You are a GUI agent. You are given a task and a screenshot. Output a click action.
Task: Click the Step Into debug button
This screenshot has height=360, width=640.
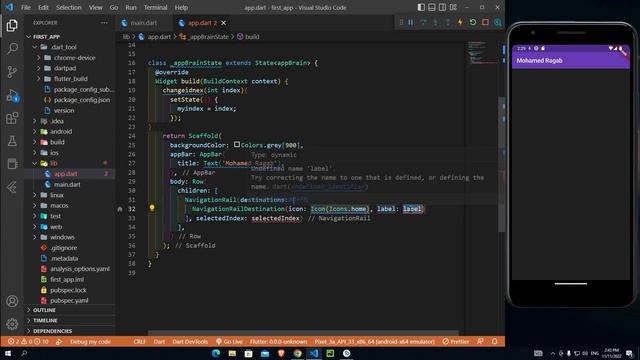[x=435, y=22]
